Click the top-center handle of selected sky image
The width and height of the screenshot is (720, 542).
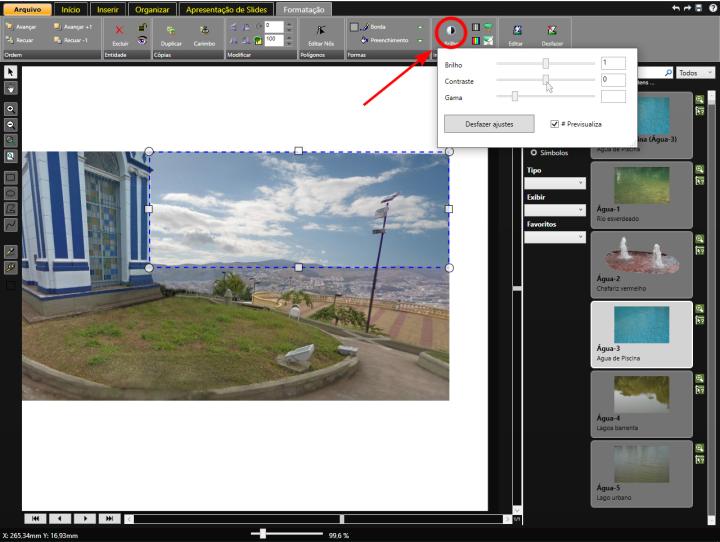298,151
